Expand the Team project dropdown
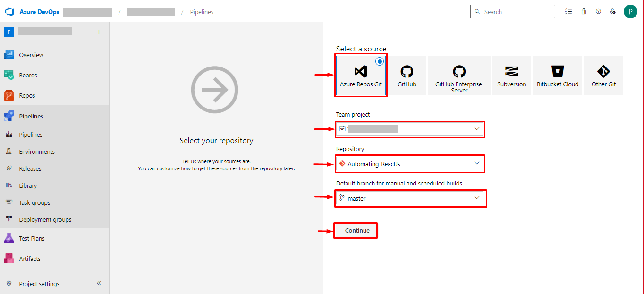 pyautogui.click(x=410, y=129)
